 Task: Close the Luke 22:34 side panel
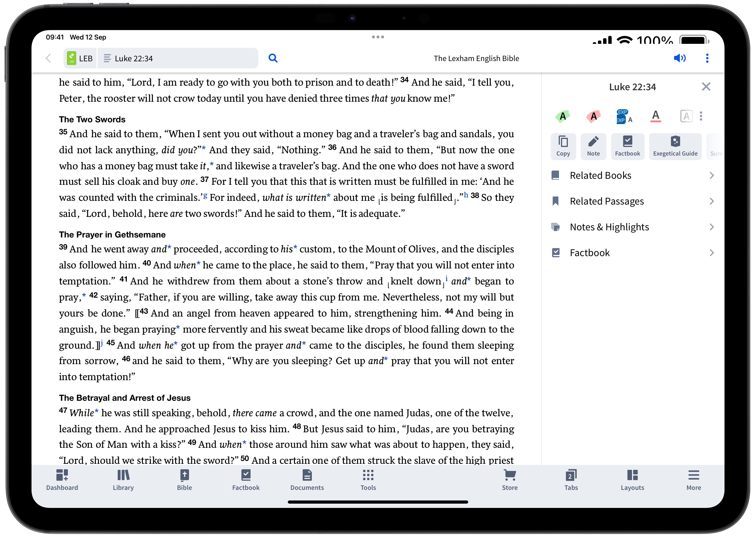click(x=706, y=87)
